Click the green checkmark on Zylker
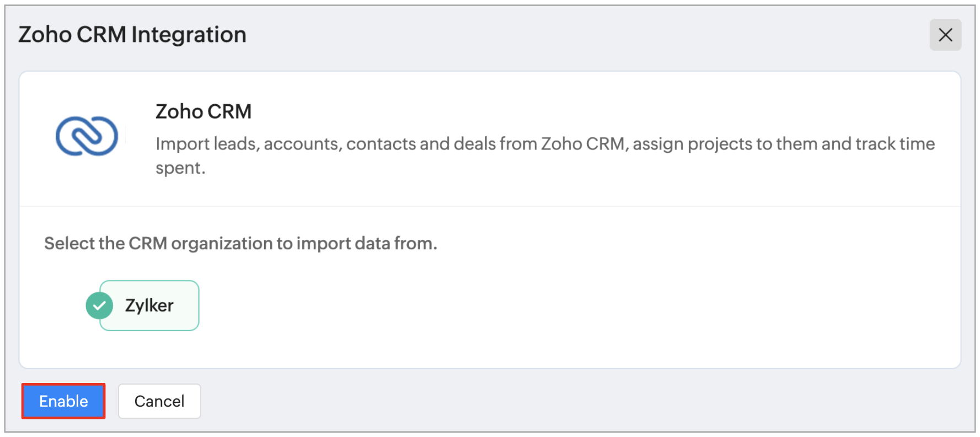This screenshot has width=980, height=437. click(x=99, y=306)
